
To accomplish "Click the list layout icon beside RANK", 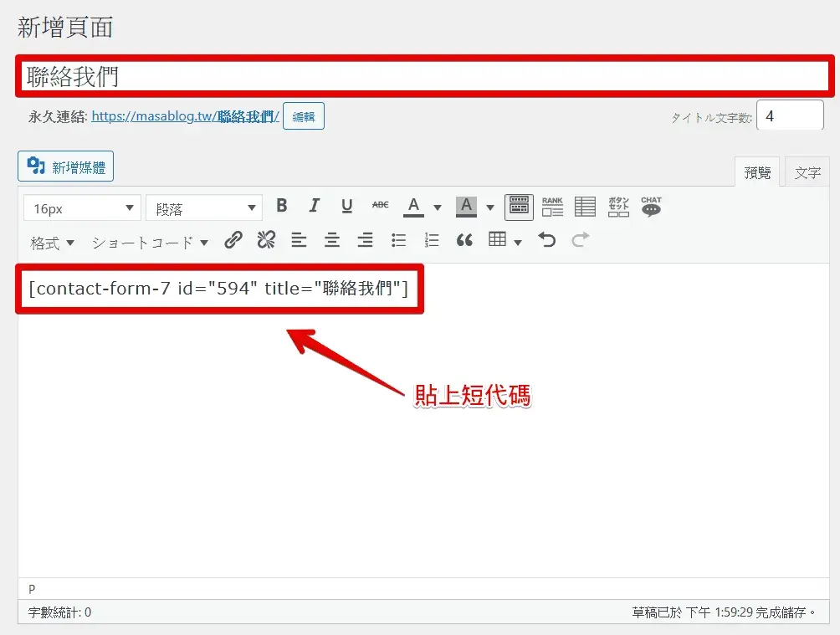I will (585, 207).
